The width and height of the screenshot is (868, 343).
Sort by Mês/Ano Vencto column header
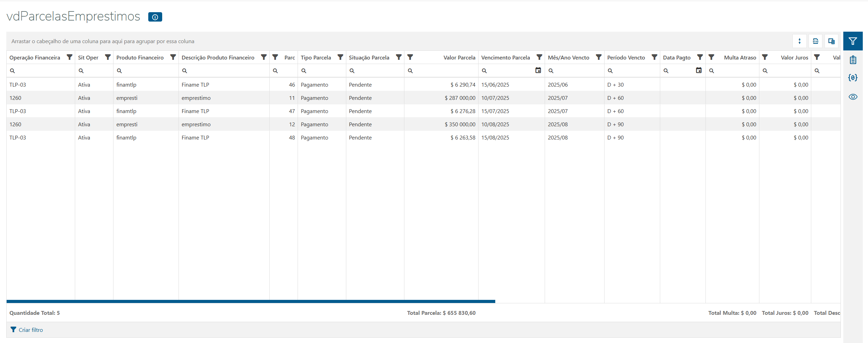568,58
